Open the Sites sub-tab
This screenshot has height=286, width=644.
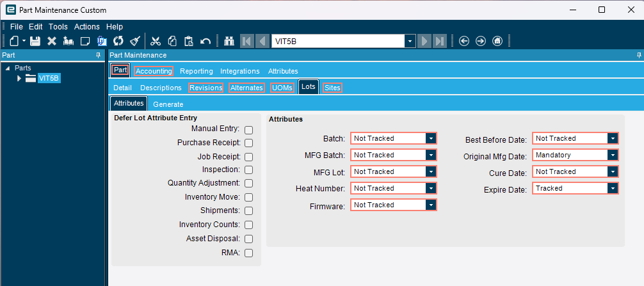(332, 88)
